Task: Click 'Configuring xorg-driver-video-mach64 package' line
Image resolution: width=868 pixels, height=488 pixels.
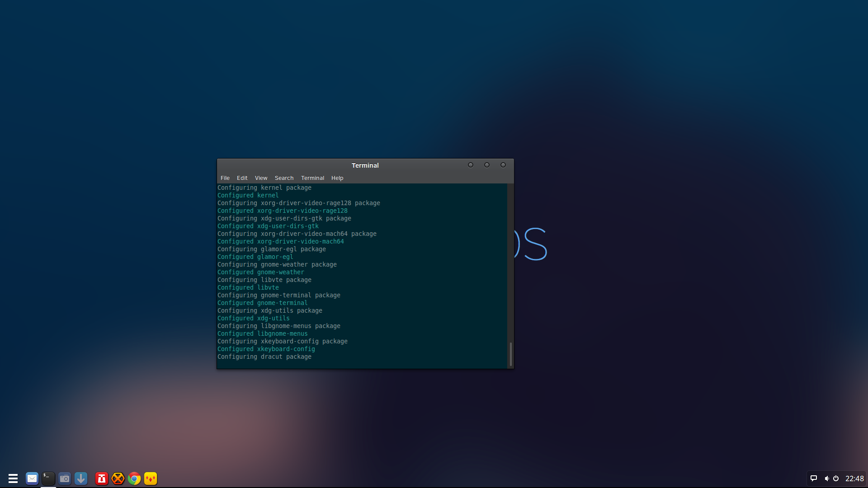Action: tap(297, 234)
